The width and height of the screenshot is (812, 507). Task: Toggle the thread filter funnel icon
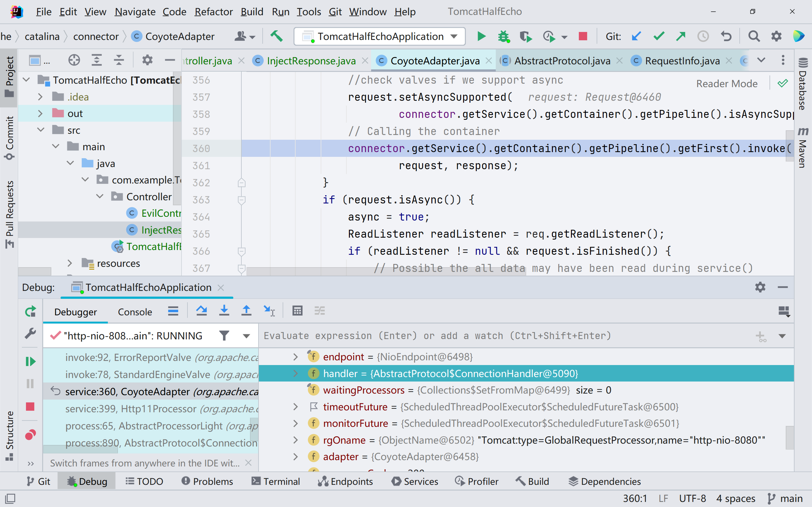click(224, 336)
